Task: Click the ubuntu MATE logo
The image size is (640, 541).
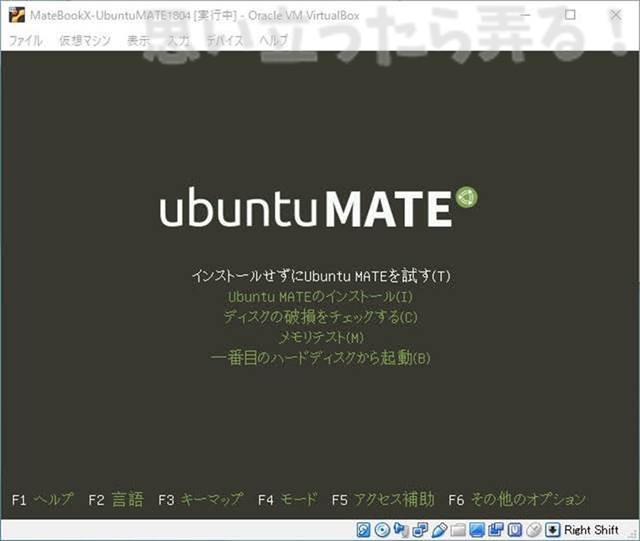Action: point(318,207)
